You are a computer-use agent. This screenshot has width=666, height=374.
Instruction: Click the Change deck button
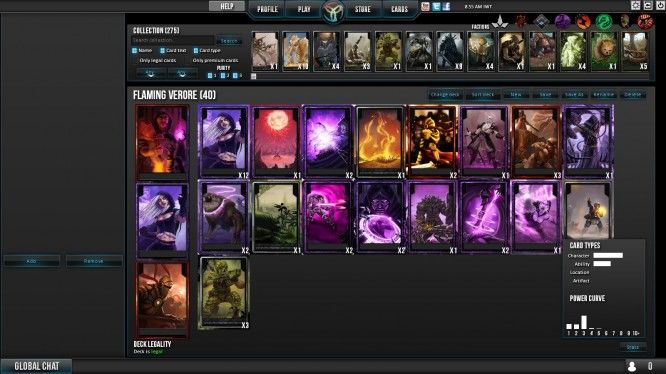coord(445,94)
